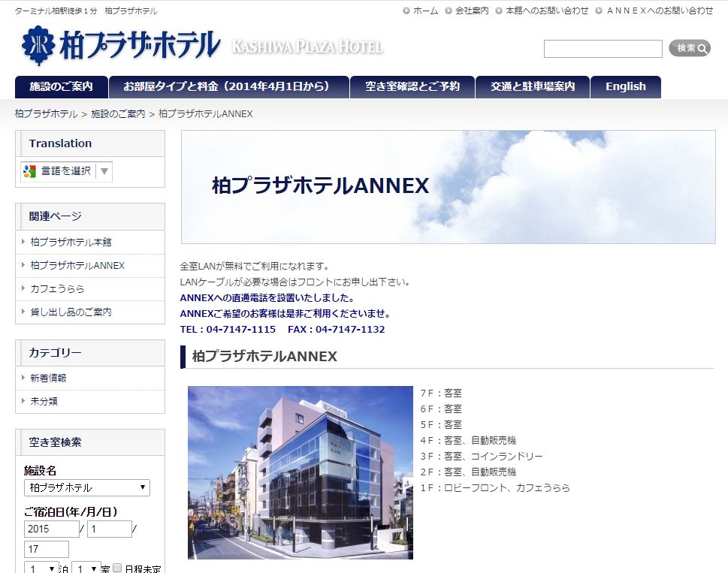The width and height of the screenshot is (728, 573).
Task: Open the rooms (室) dropdown
Action: click(x=86, y=568)
